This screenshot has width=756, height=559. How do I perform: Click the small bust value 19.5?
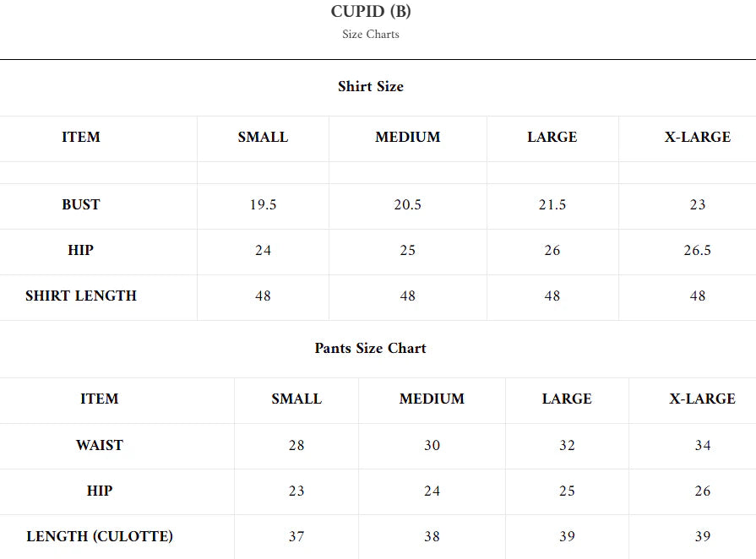[263, 204]
